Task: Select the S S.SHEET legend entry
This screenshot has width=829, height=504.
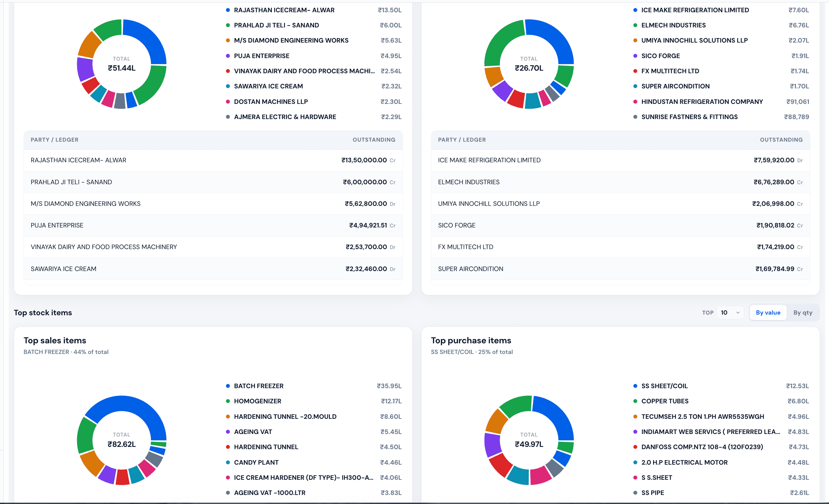Action: (721, 478)
